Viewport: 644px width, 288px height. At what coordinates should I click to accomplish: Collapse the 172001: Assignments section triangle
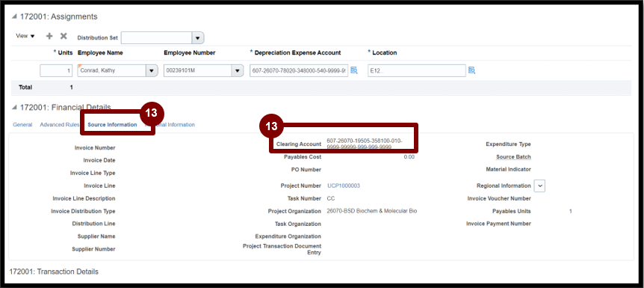click(x=14, y=17)
